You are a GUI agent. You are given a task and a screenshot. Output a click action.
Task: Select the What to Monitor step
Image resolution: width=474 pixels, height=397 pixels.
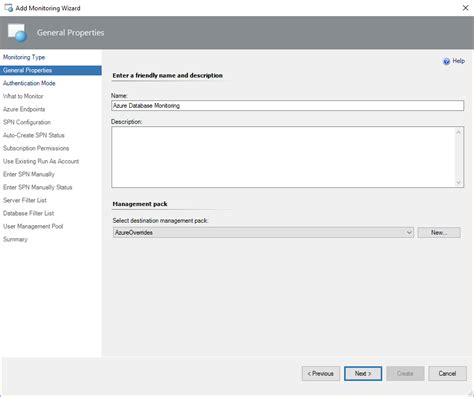pyautogui.click(x=23, y=96)
